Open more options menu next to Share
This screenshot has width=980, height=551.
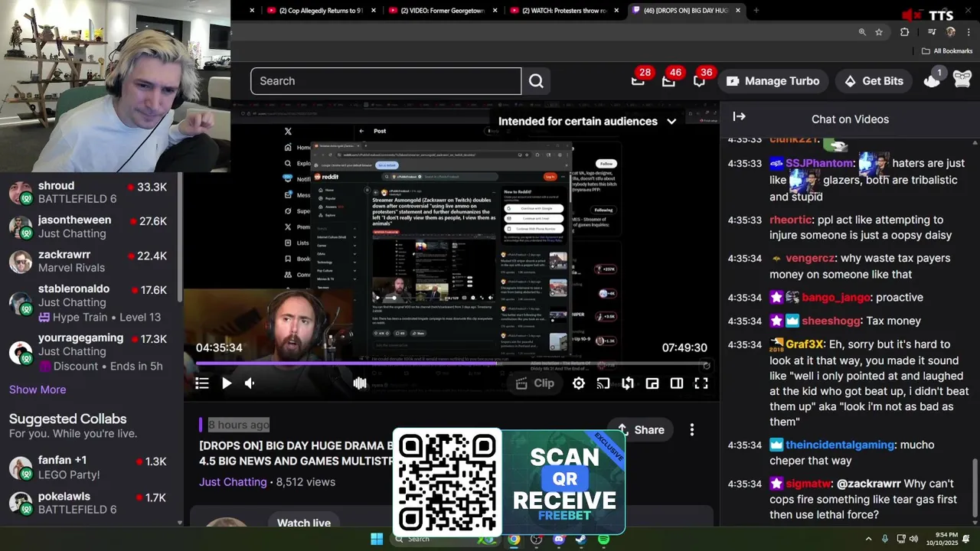[692, 430]
